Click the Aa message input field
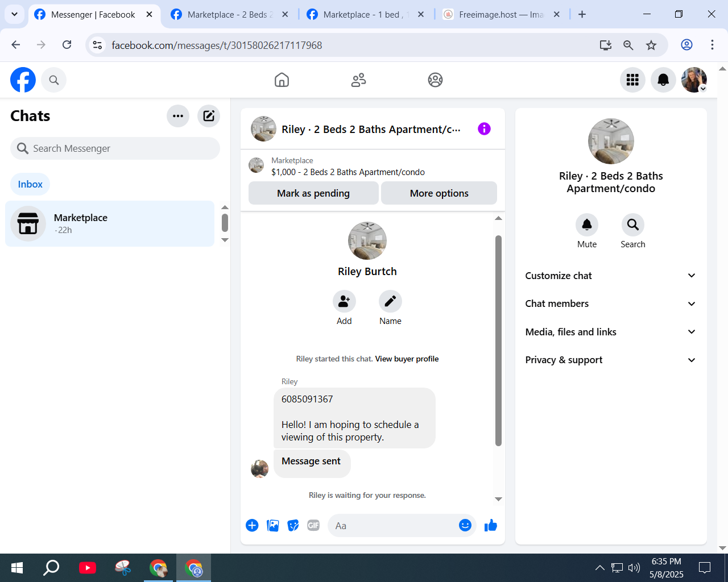 pos(392,526)
